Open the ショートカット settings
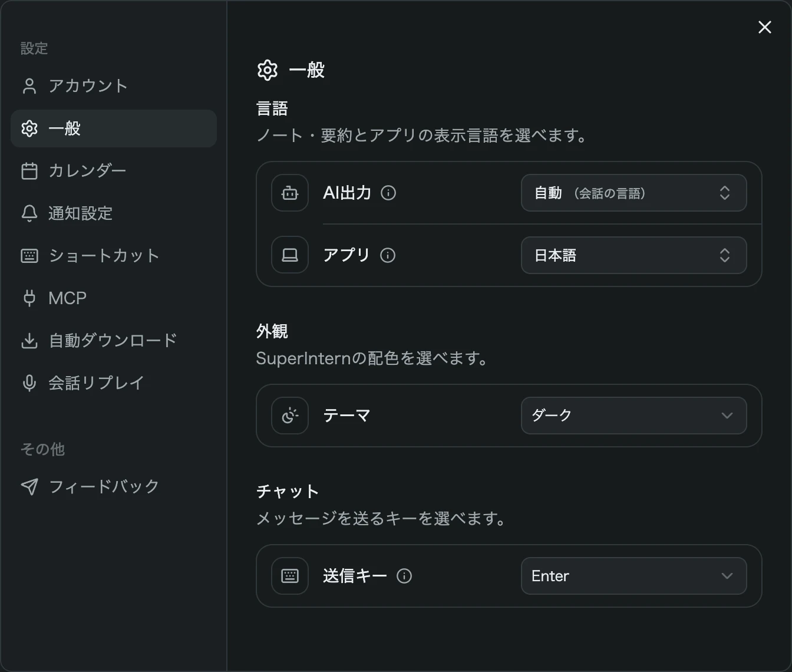The width and height of the screenshot is (792, 672). 114,256
